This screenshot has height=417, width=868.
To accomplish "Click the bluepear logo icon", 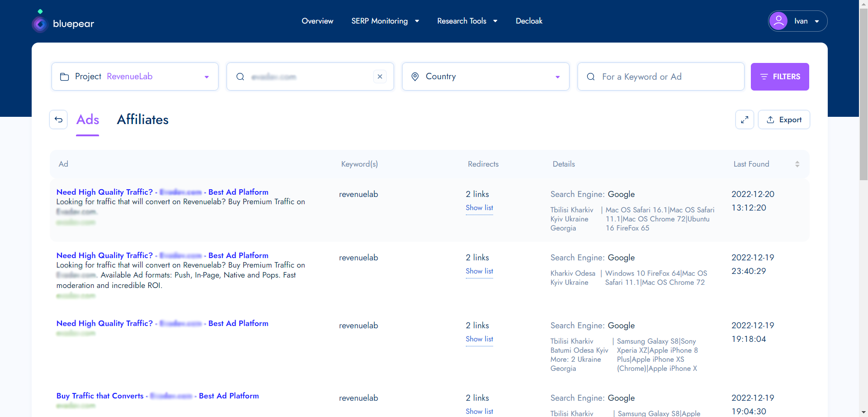I will (40, 24).
